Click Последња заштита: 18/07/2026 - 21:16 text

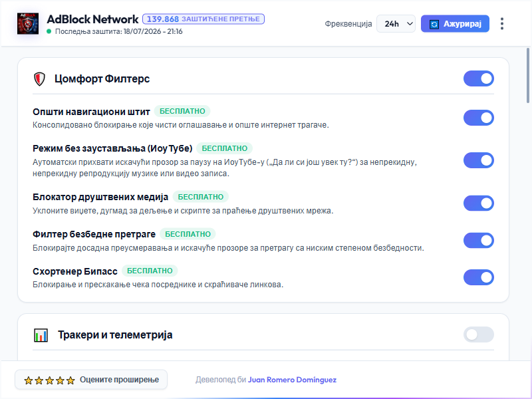click(119, 31)
